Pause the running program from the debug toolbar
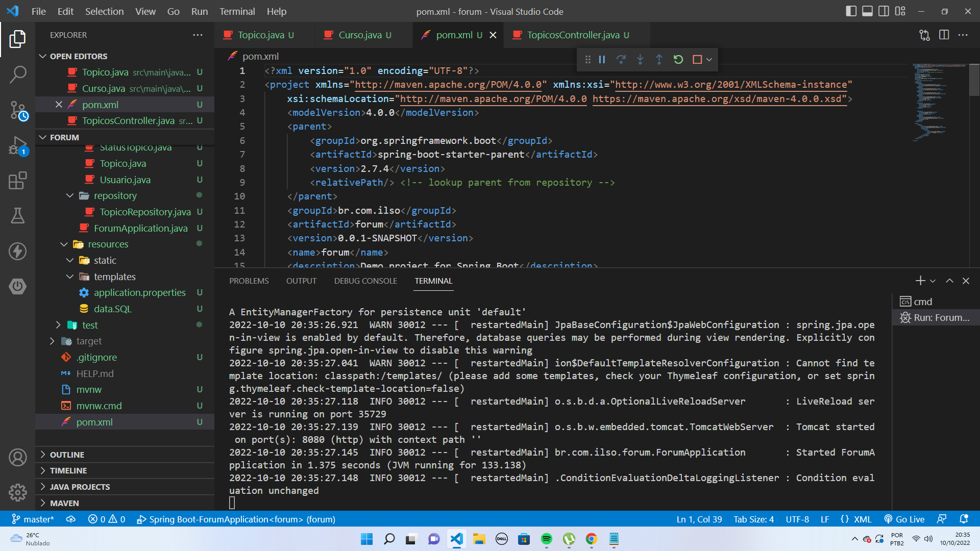 coord(601,59)
